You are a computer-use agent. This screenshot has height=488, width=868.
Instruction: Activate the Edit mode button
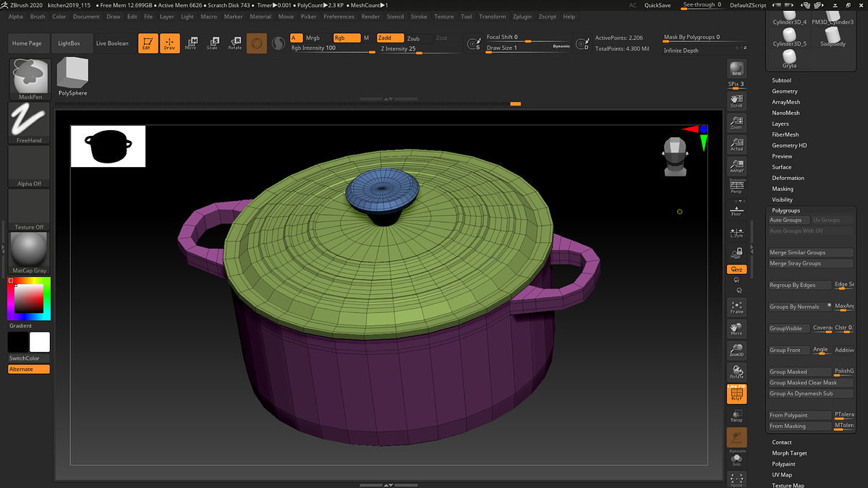point(148,43)
